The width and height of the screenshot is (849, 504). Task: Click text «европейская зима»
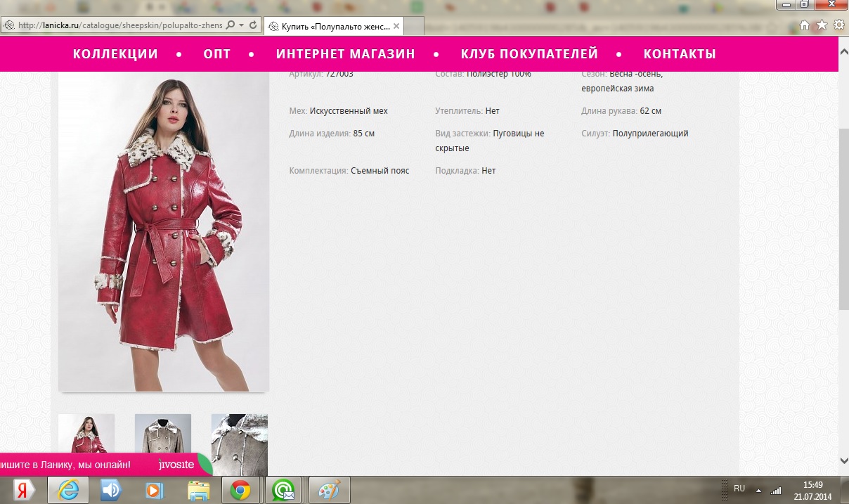(618, 89)
